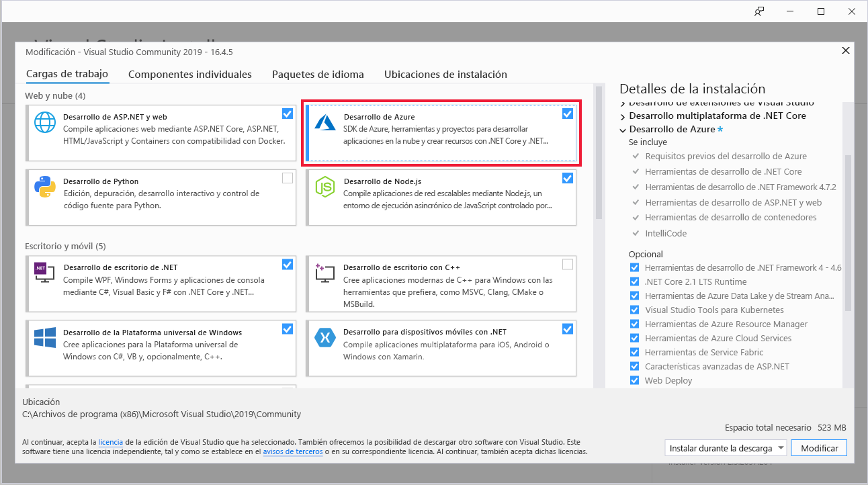Image resolution: width=868 pixels, height=485 pixels.
Task: Uncheck Desarrollo de Azure workload checkbox
Action: coord(568,114)
